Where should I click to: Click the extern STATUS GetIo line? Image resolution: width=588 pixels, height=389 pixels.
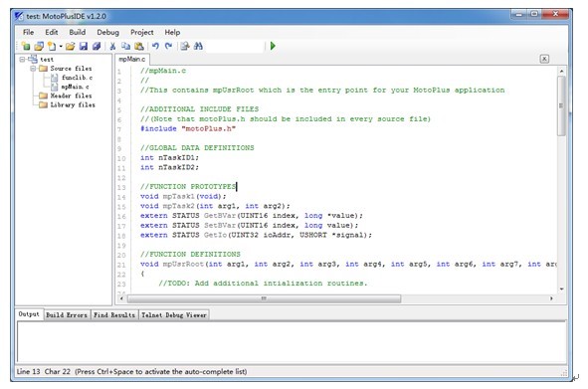tap(256, 235)
